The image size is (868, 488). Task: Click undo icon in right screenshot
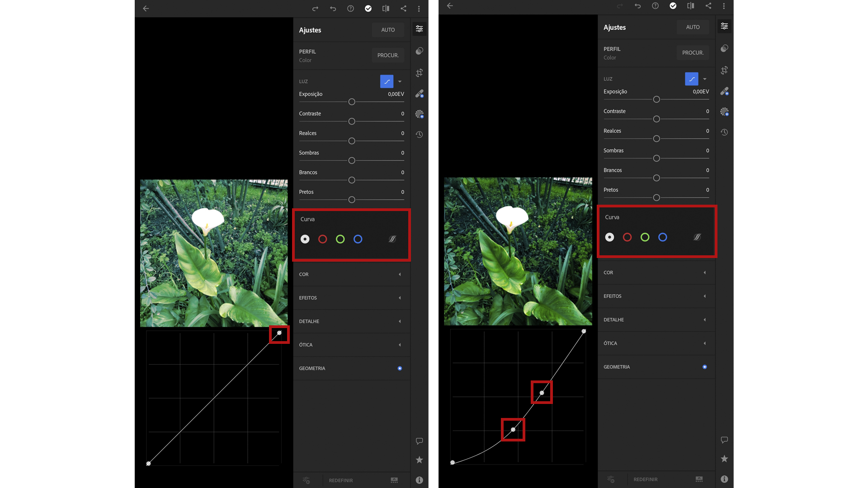(x=637, y=6)
